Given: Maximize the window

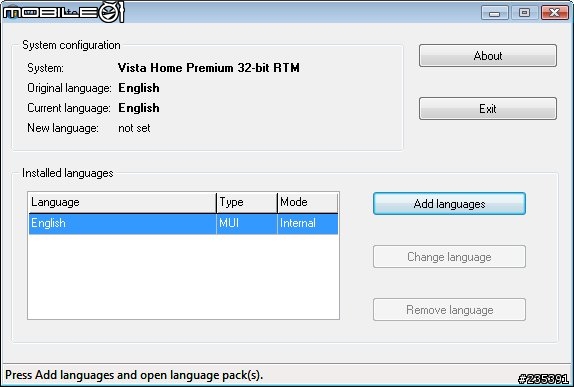Looking at the screenshot, I should pos(524,13).
